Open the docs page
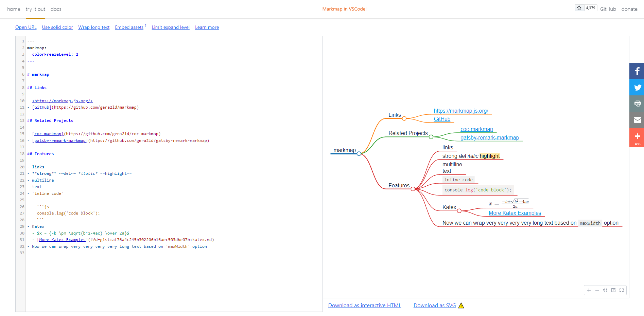 56,9
